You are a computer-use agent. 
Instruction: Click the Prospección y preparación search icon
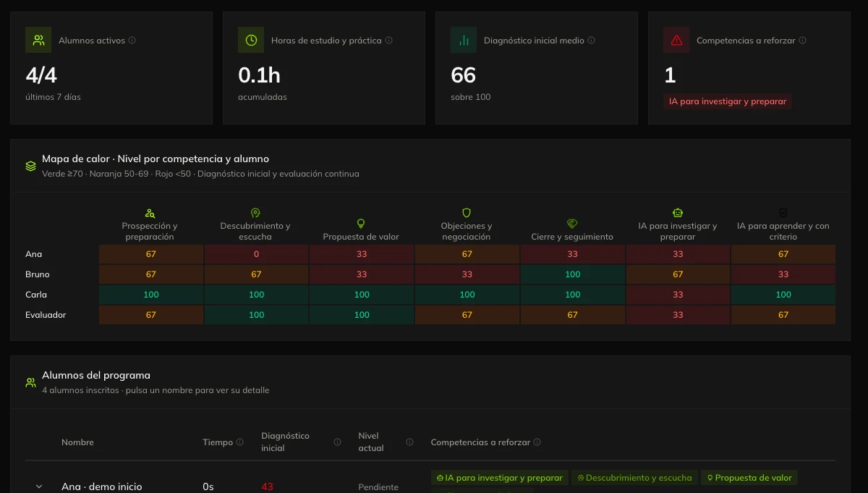pos(150,213)
